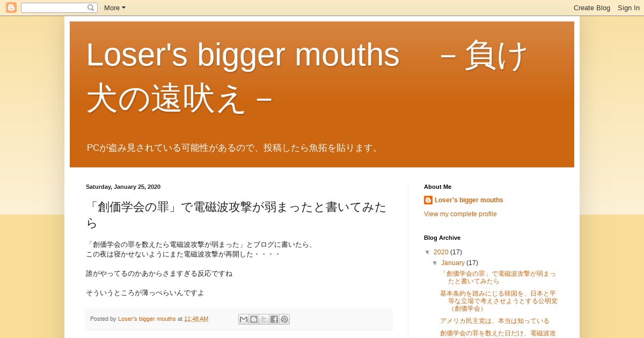Open the January archive link

pos(453,263)
